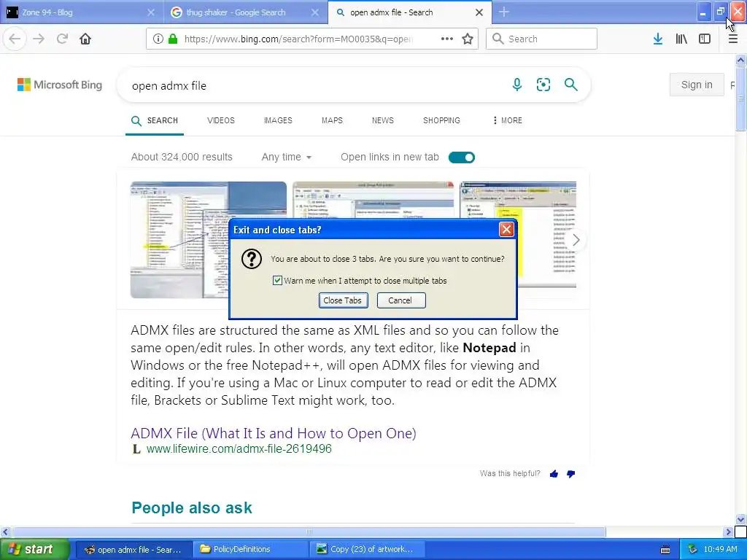This screenshot has height=560, width=747.
Task: Close the thug shaker Google tab
Action: pyautogui.click(x=315, y=12)
